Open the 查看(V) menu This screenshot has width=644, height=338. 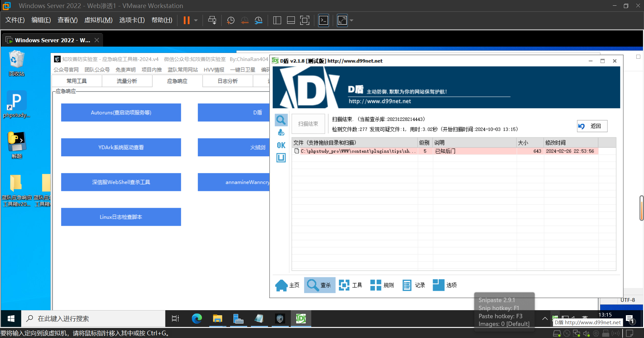68,20
